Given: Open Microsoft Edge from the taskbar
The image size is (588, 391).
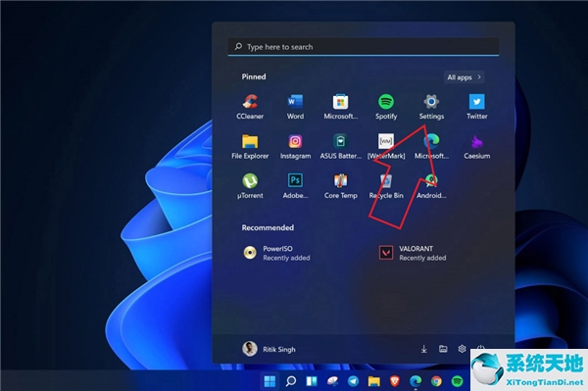Looking at the screenshot, I should (416, 381).
